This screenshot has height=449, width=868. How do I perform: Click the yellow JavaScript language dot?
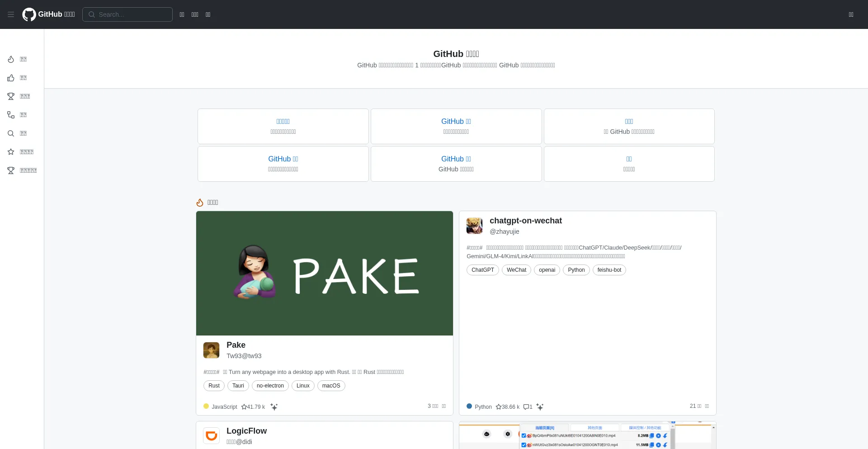pos(206,406)
